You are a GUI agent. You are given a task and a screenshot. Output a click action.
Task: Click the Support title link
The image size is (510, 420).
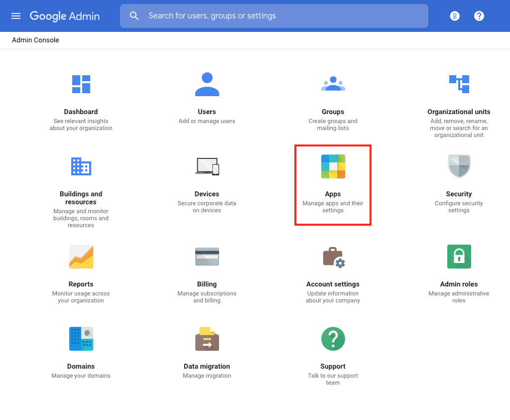click(333, 366)
